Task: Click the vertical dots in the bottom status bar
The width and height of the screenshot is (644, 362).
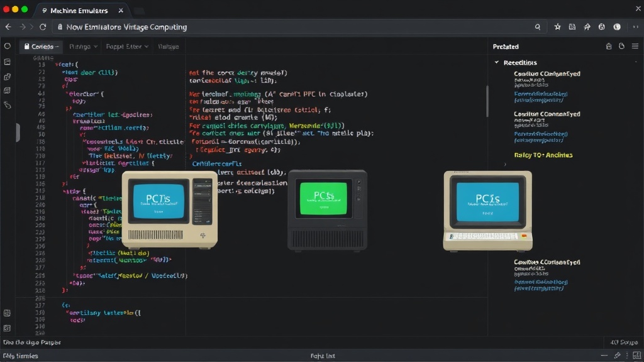Action: [x=627, y=356]
